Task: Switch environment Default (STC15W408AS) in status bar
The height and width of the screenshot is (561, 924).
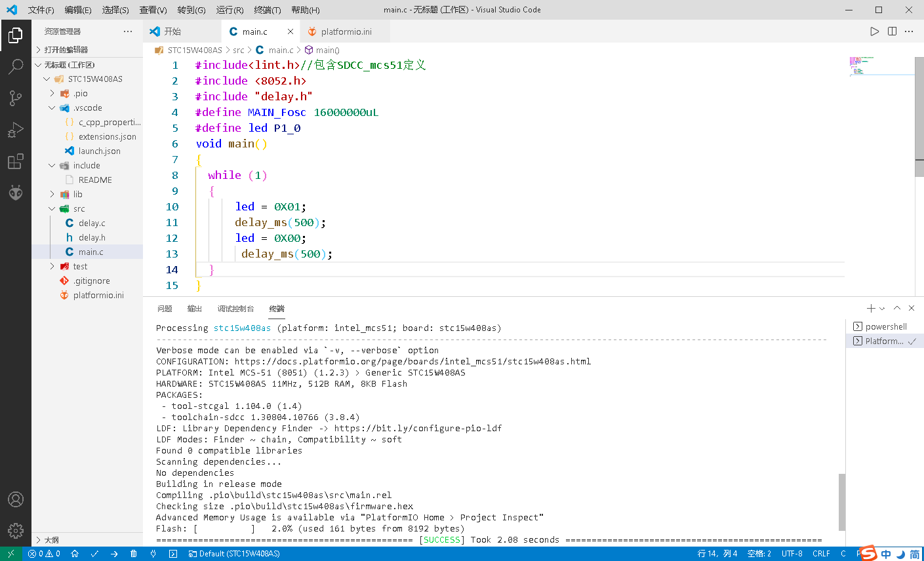Action: click(234, 554)
